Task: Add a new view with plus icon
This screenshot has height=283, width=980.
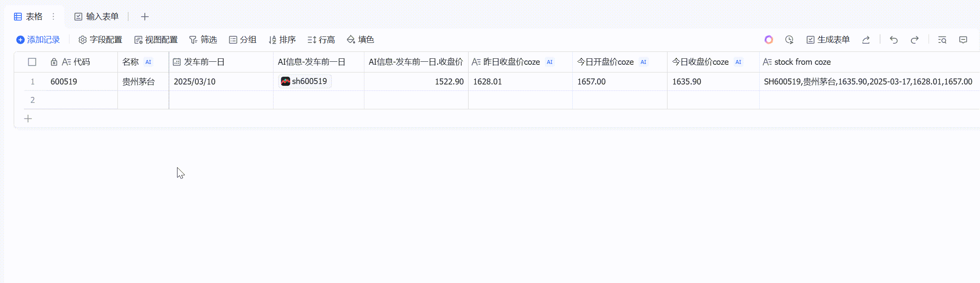Action: 145,17
